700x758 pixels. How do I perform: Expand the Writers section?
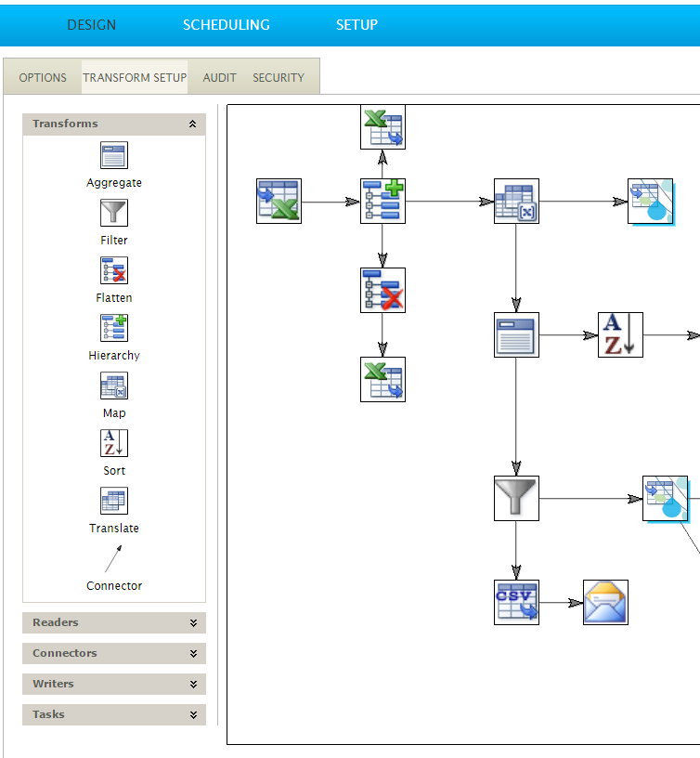coord(193,685)
